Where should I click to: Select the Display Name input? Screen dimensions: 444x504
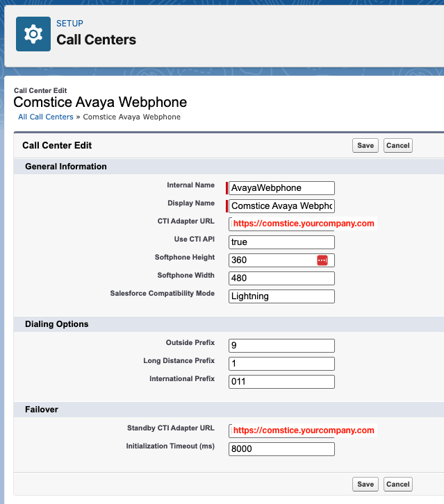coord(281,206)
